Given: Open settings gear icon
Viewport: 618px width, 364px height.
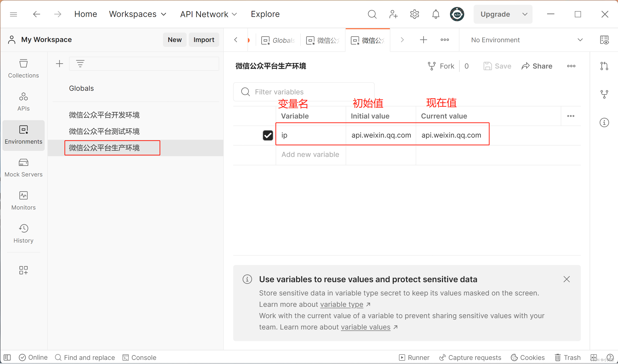Looking at the screenshot, I should (x=414, y=14).
